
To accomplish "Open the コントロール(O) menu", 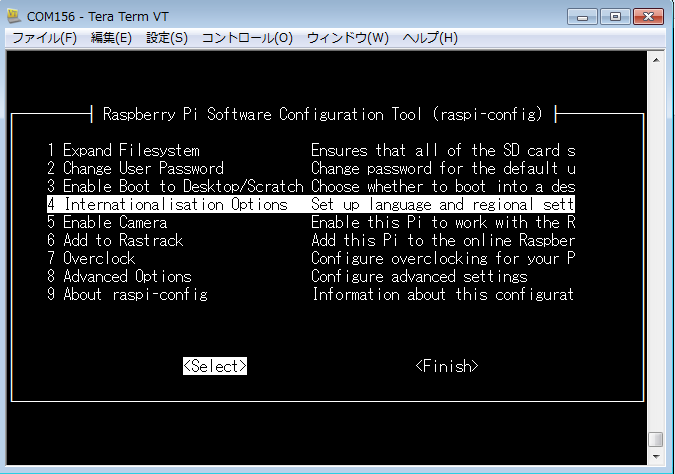I will tap(247, 38).
